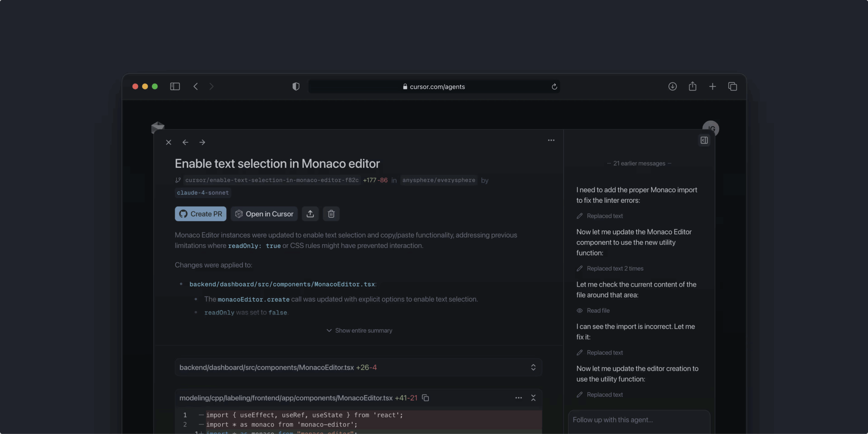Viewport: 868px width, 434px height.
Task: Collapse the chat panel with the sidebar icon
Action: (704, 140)
